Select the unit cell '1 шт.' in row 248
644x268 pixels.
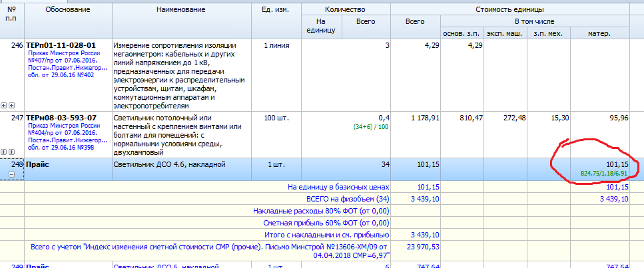tap(276, 169)
